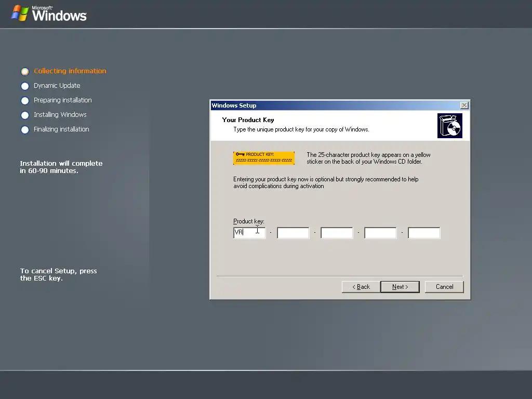Click 'Type the unique product key' instruction
This screenshot has width=532, height=399.
301,129
